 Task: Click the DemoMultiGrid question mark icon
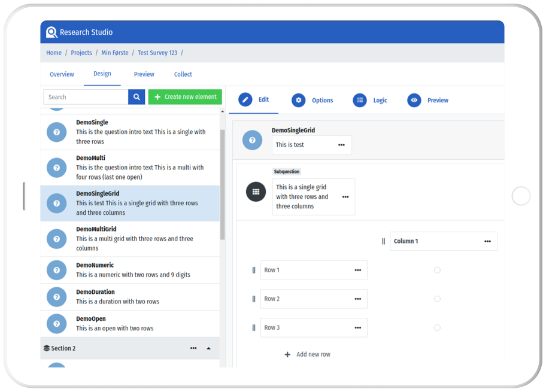click(56, 239)
